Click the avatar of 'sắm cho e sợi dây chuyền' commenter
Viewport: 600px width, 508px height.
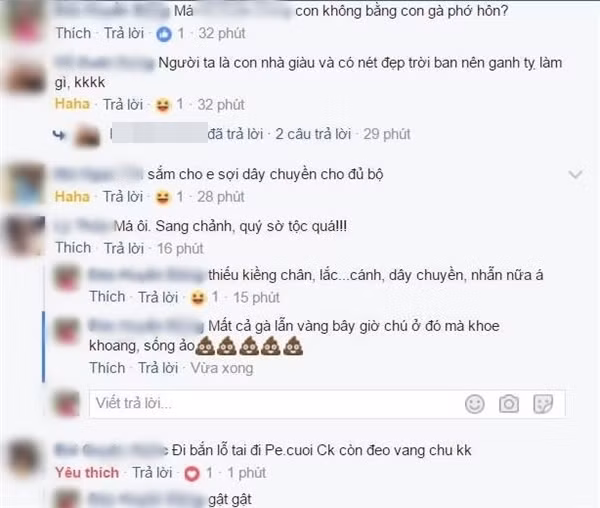click(x=25, y=185)
